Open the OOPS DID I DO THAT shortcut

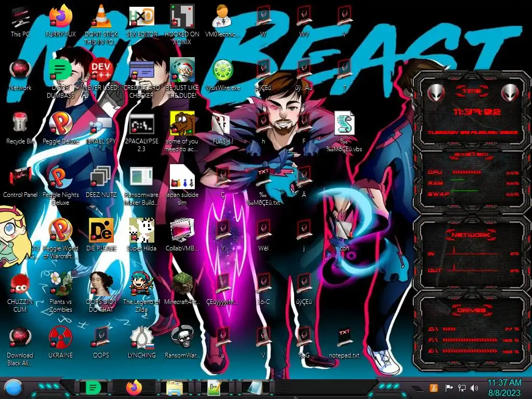101,292
